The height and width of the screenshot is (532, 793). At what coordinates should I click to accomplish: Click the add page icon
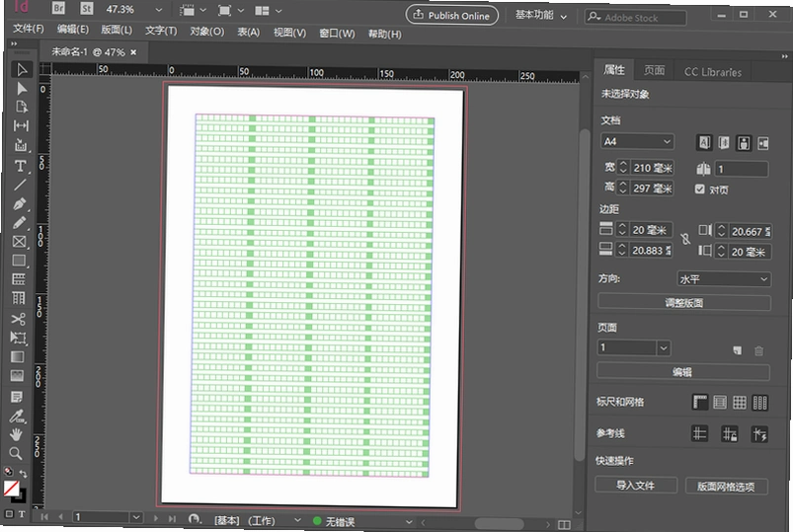pyautogui.click(x=738, y=350)
